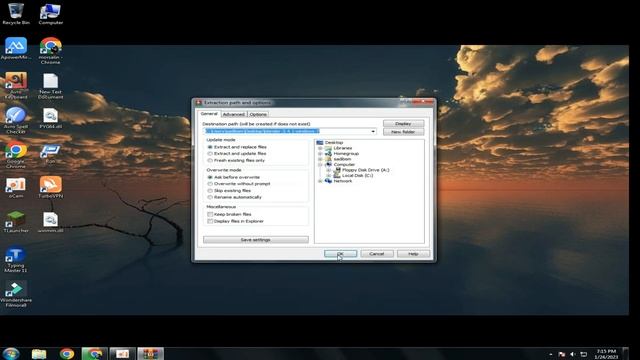Screen dimensions: 640x360
Task: Select Desktop in the folder tree
Action: pos(334,142)
